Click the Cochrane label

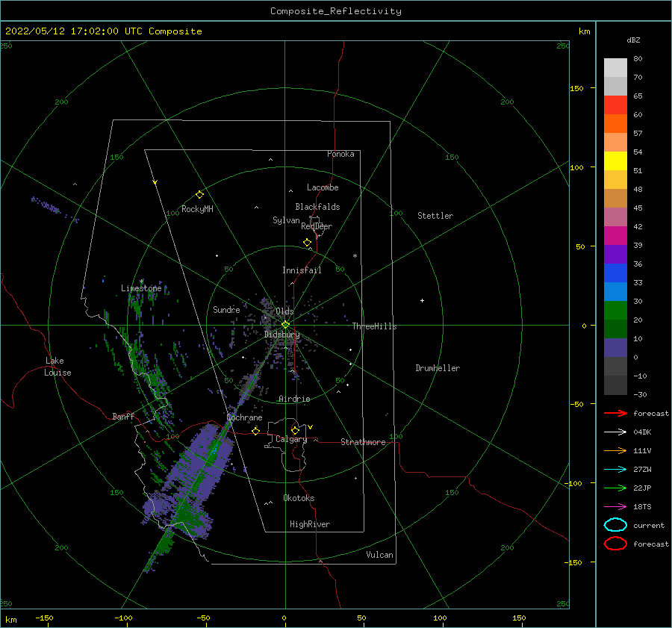coord(244,417)
